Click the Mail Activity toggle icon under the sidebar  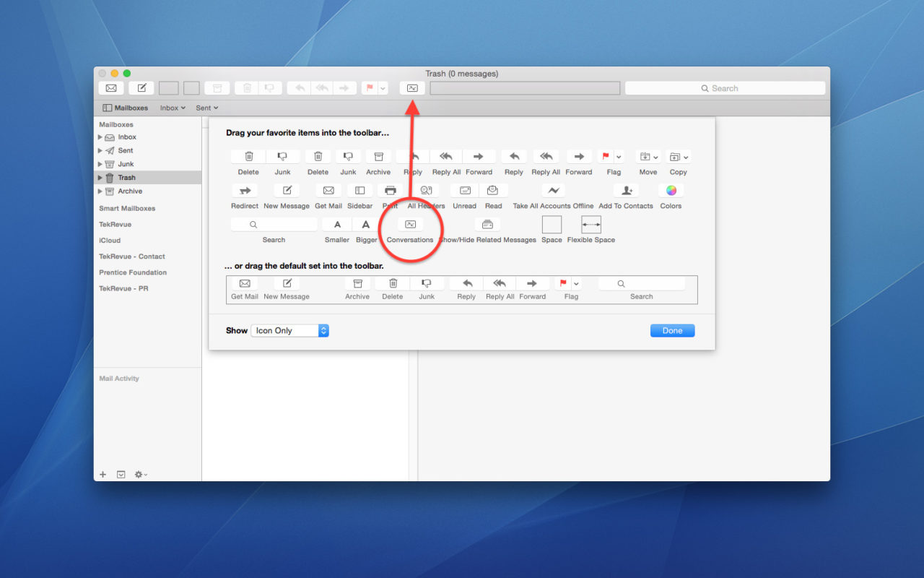tap(121, 475)
